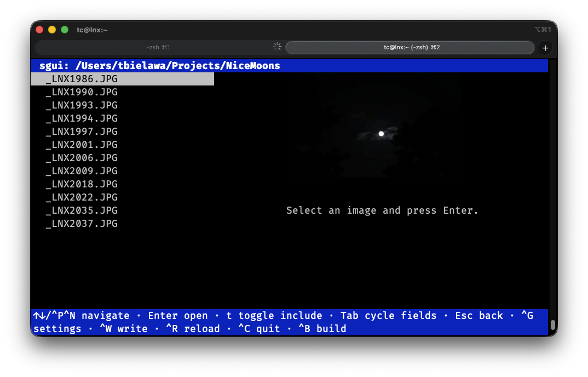Viewport: 588px width, 377px height.
Task: Select the _LNX1994.JPG file row
Action: pos(122,118)
